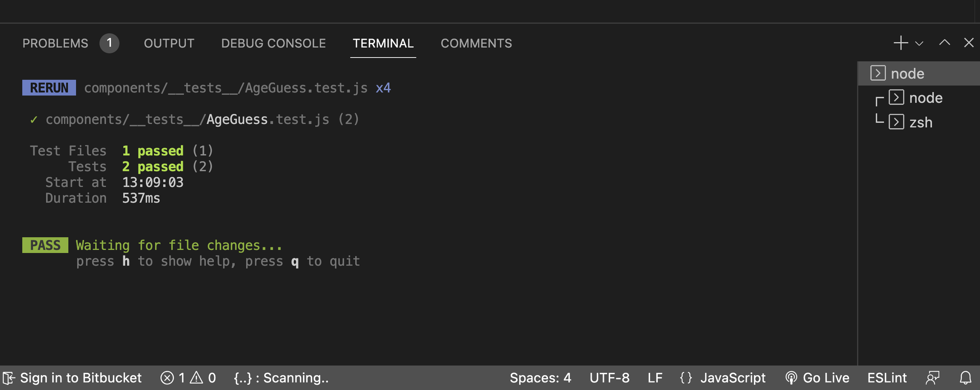Select language mode JavaScript
Screen dimensions: 980x390
pyautogui.click(x=723, y=378)
